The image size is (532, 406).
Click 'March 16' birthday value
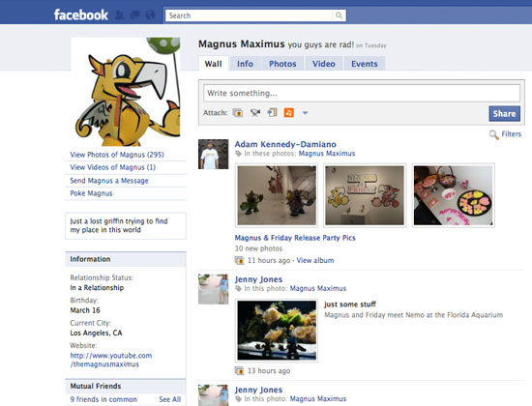pos(85,310)
